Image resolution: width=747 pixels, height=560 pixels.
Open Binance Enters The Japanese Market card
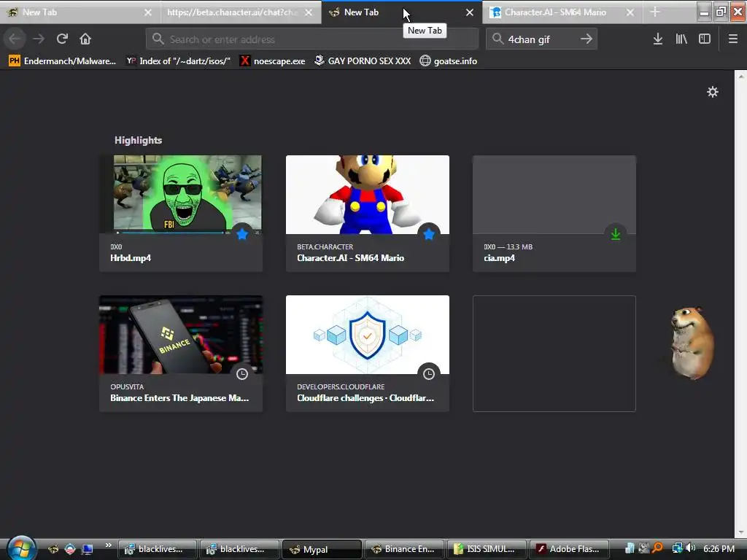(181, 354)
